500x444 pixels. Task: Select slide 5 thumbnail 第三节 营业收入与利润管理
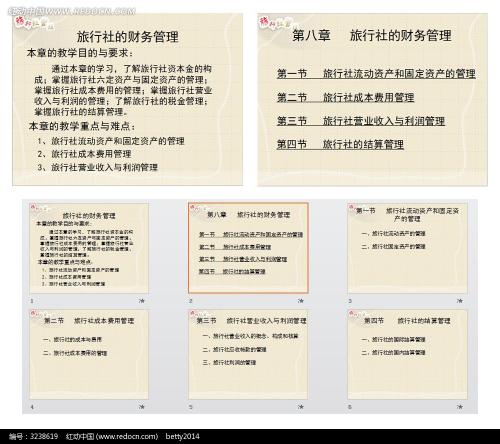pos(248,354)
